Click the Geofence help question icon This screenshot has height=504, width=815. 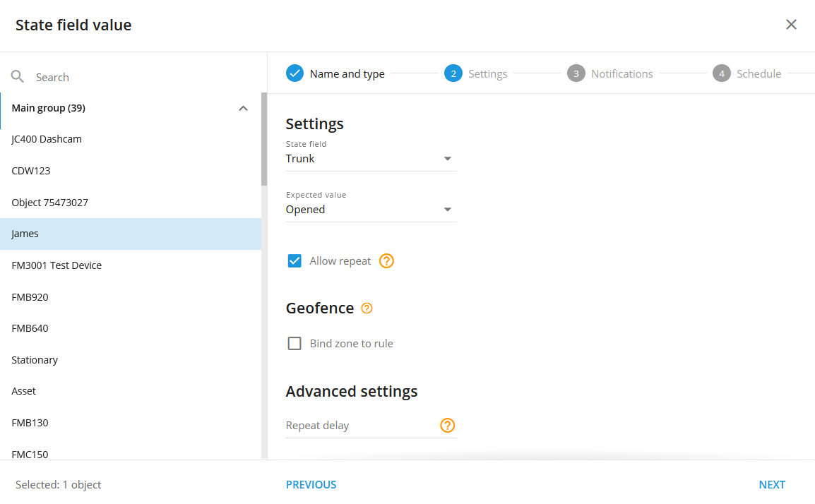[x=367, y=308]
